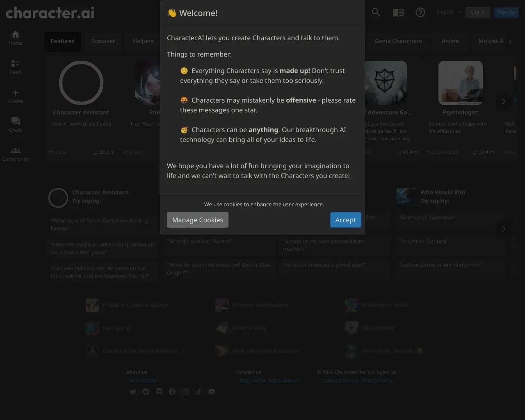Click the Psychologist character thumbnail

461,83
